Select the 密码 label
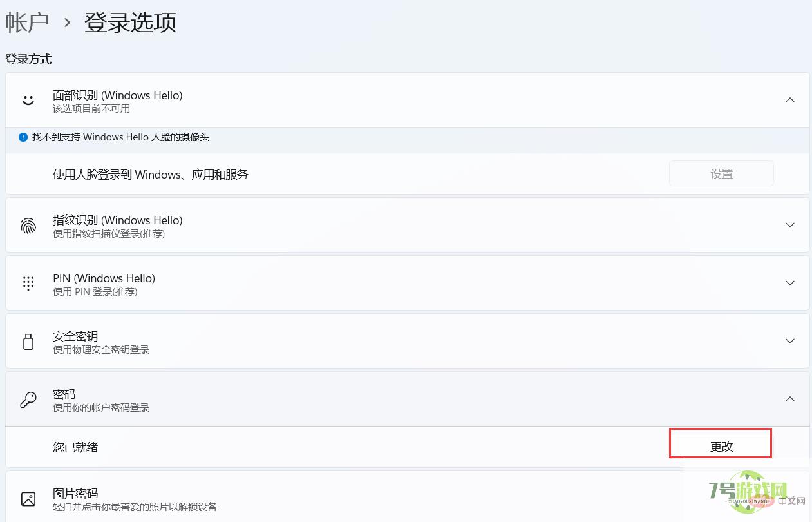The width and height of the screenshot is (812, 522). (64, 394)
